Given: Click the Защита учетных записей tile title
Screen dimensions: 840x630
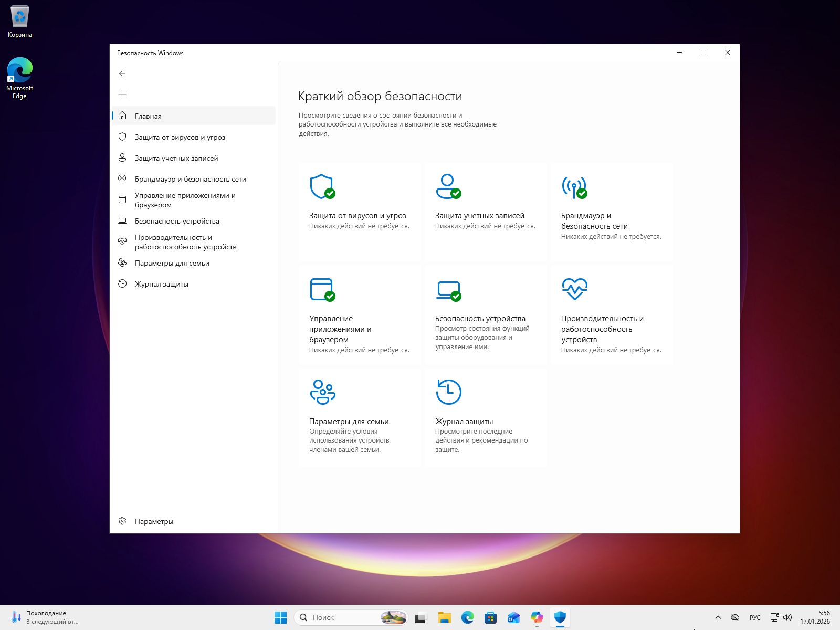Looking at the screenshot, I should (x=479, y=216).
